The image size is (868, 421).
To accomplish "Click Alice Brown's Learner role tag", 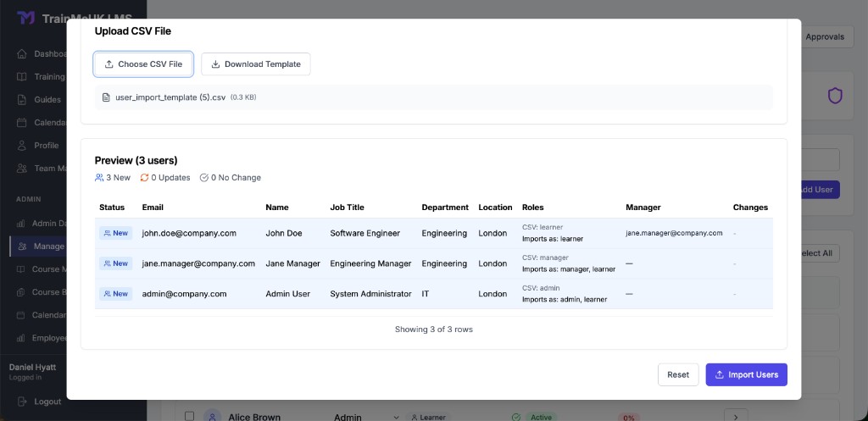I will pos(428,417).
